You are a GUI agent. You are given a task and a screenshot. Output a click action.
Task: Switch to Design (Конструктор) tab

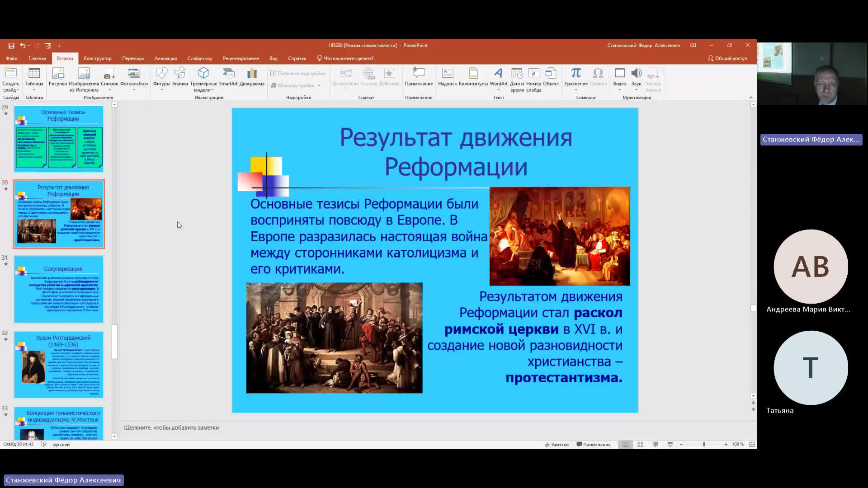(x=98, y=58)
